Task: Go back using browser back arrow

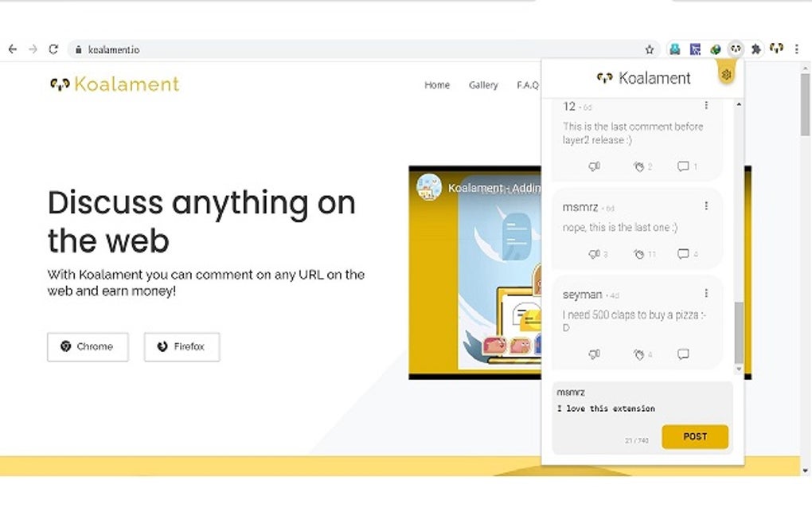Action: (13, 49)
